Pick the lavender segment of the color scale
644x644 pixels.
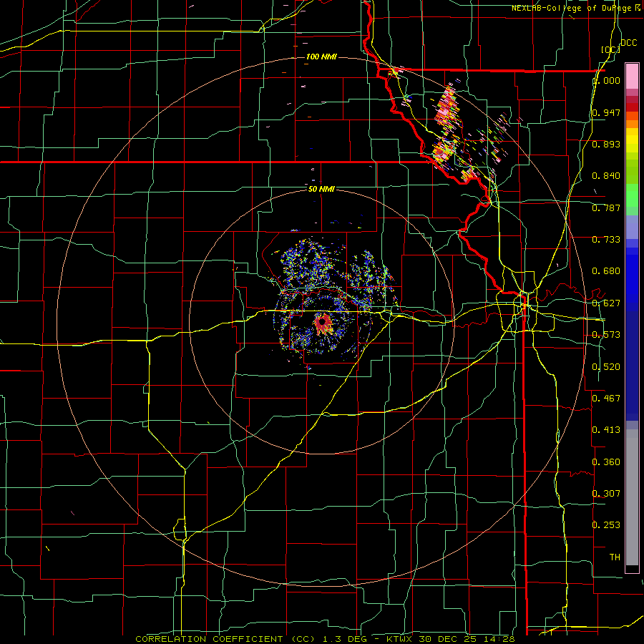pyautogui.click(x=632, y=227)
